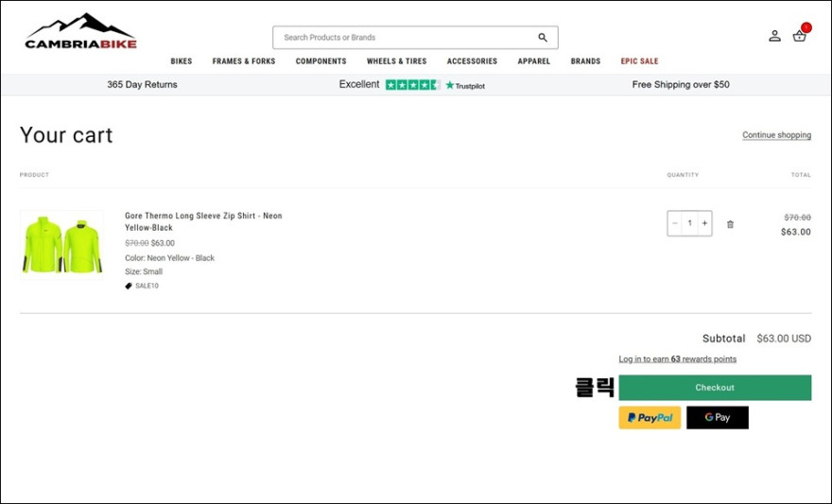Click the Your cart heading

click(66, 135)
